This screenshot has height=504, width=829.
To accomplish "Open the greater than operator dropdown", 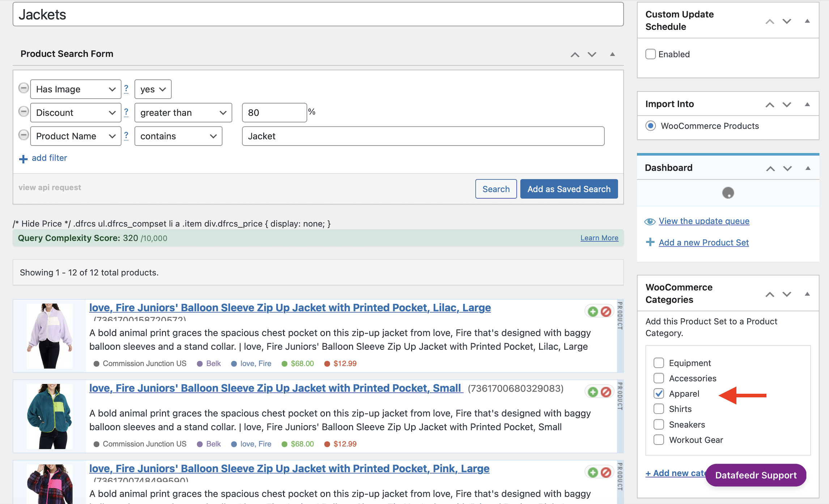I will [x=183, y=112].
